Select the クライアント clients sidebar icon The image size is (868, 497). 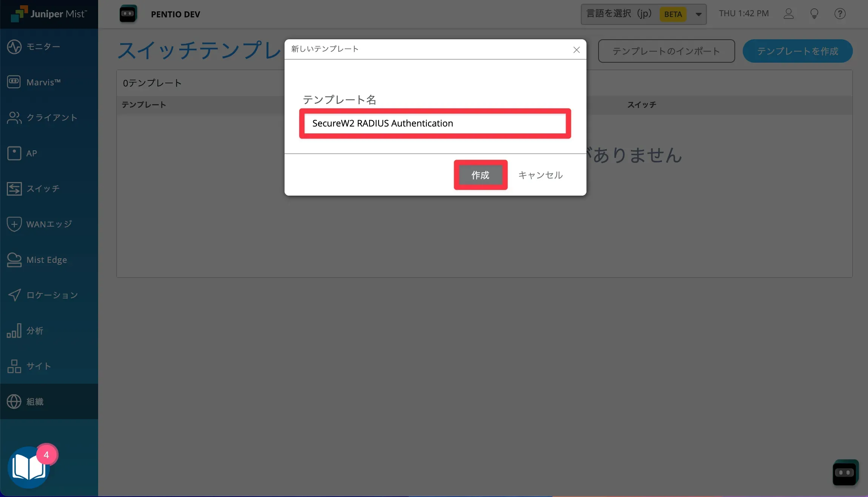[x=14, y=117]
